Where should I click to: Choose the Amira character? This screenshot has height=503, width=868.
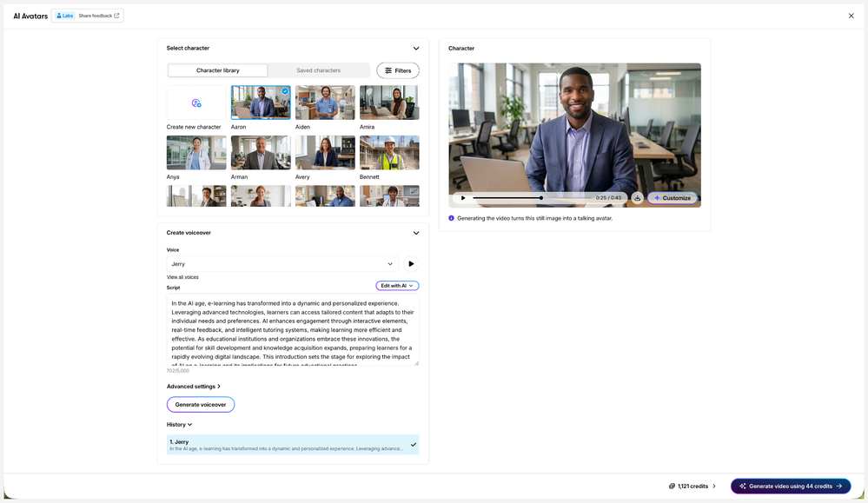point(389,103)
